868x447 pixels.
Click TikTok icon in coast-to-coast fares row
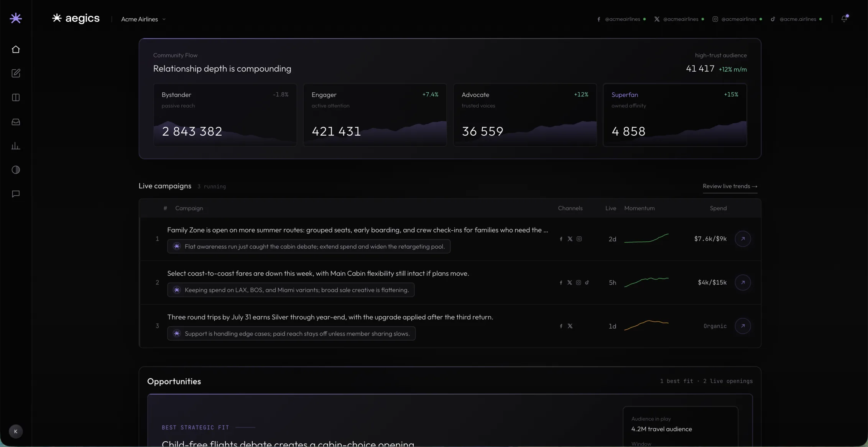point(587,283)
